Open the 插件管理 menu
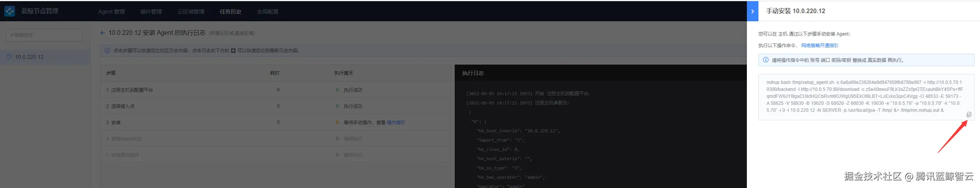Screen dimensions: 980x188 (151, 12)
